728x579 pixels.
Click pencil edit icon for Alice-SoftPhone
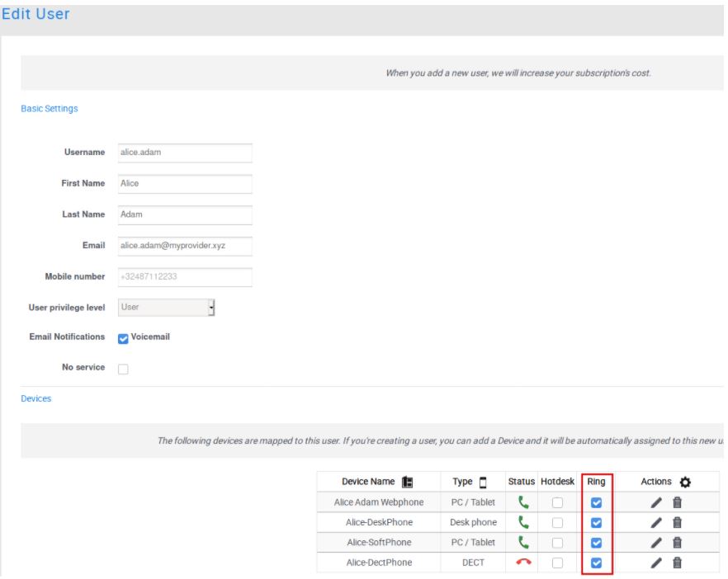657,543
